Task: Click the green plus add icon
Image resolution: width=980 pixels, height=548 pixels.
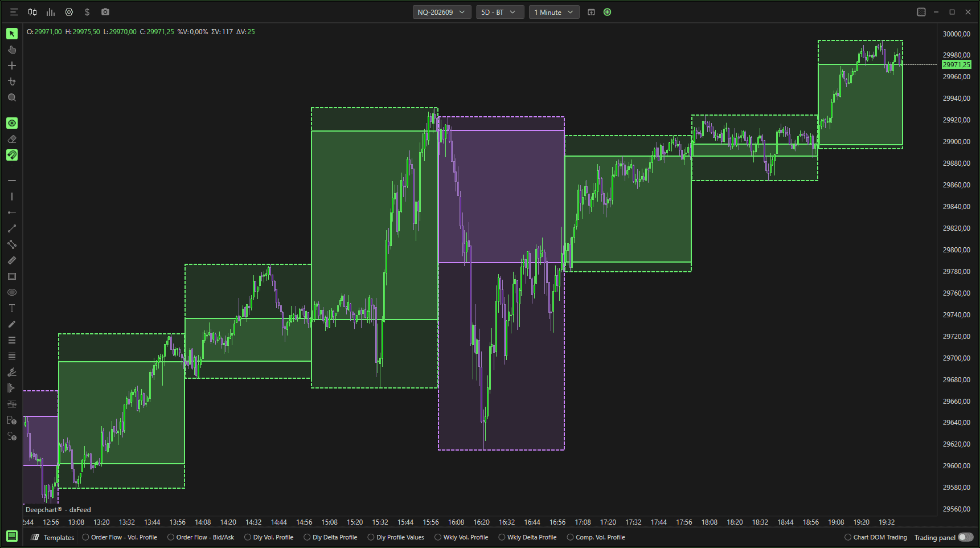Action: pyautogui.click(x=607, y=12)
